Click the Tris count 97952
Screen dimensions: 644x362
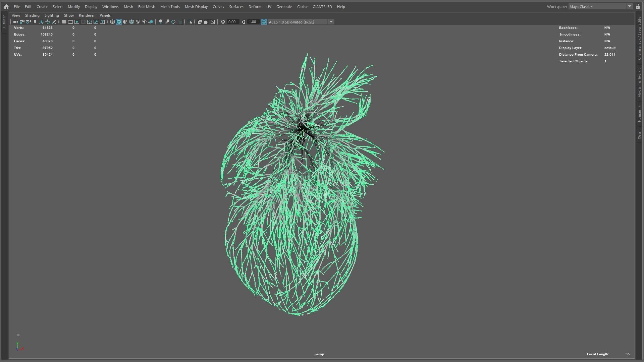pos(47,48)
